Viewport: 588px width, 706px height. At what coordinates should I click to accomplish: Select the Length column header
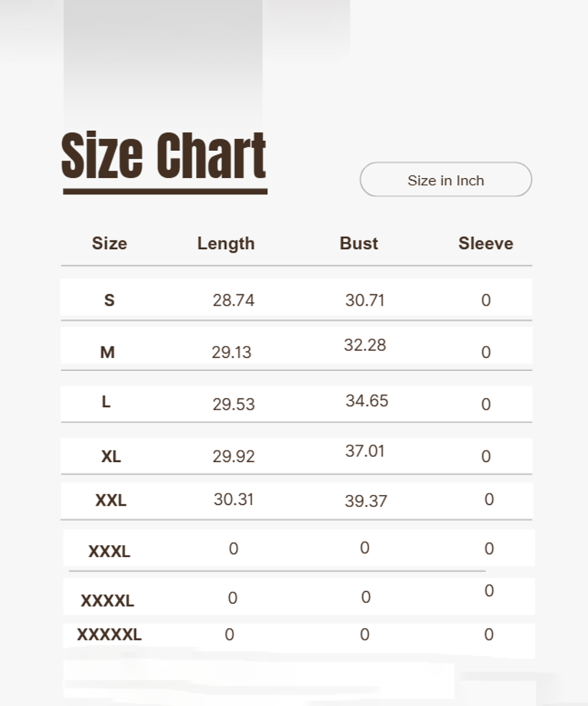pyautogui.click(x=226, y=244)
